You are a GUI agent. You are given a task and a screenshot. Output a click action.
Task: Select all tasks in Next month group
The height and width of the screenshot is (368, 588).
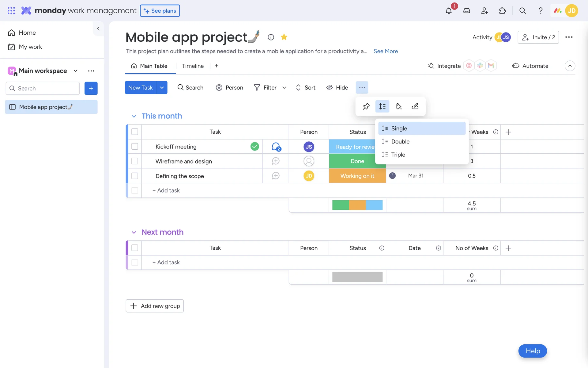pos(135,248)
